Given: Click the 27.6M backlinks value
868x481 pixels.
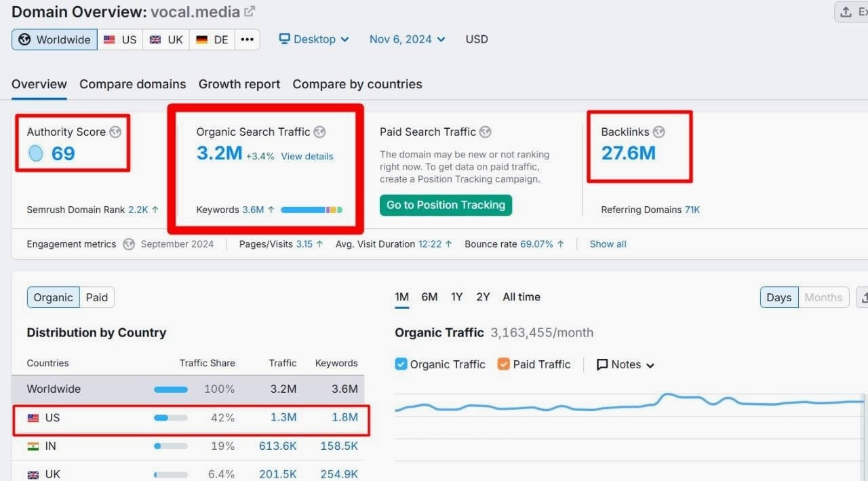Looking at the screenshot, I should tap(629, 153).
